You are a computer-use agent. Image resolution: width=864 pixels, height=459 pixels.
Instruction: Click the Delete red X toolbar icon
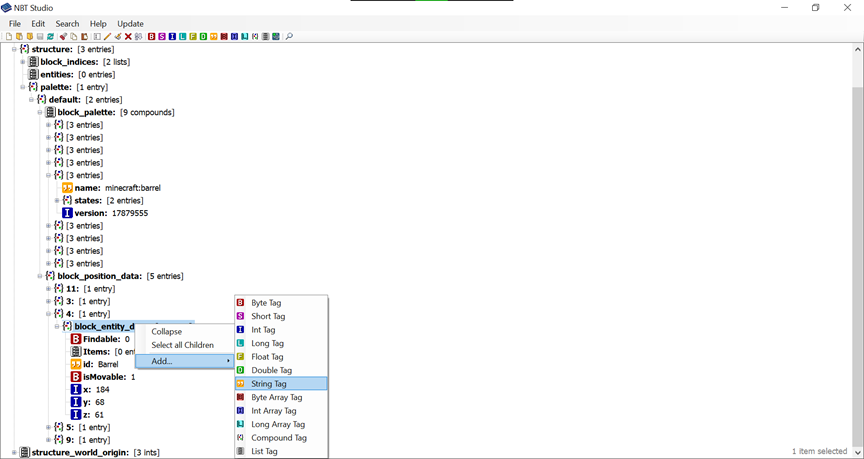coord(128,37)
